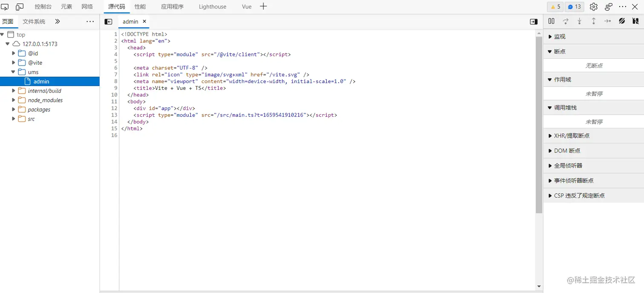
Task: Add a new tool with plus icon
Action: click(x=263, y=6)
